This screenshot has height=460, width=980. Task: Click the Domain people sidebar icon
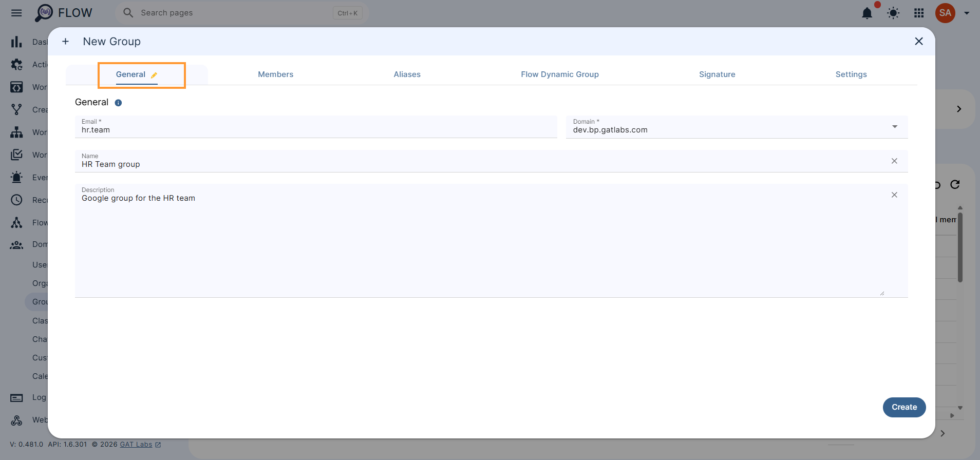point(16,245)
